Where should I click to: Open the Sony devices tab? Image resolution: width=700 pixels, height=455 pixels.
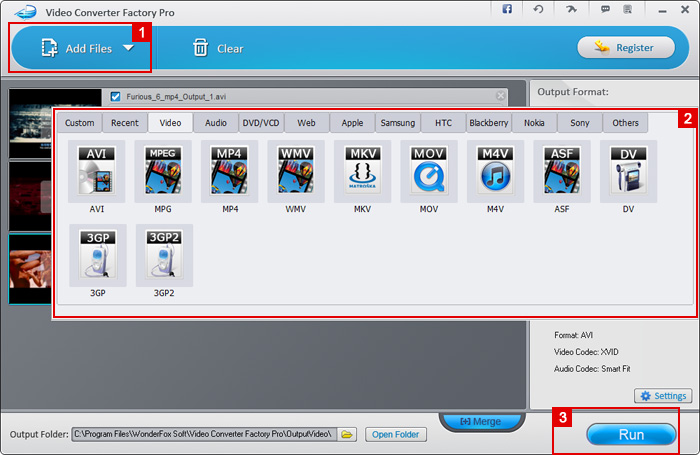(x=580, y=123)
